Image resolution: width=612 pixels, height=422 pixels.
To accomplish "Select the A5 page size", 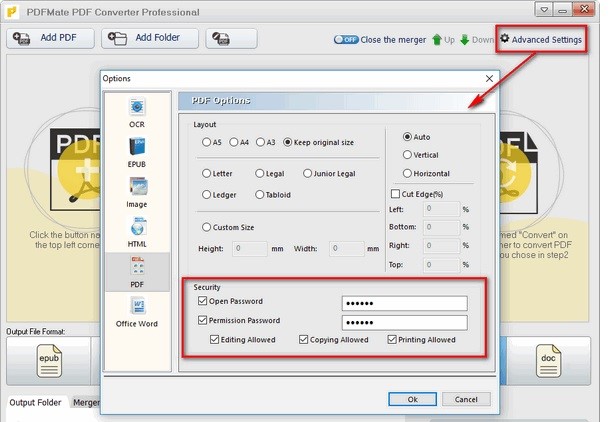I will (x=206, y=142).
